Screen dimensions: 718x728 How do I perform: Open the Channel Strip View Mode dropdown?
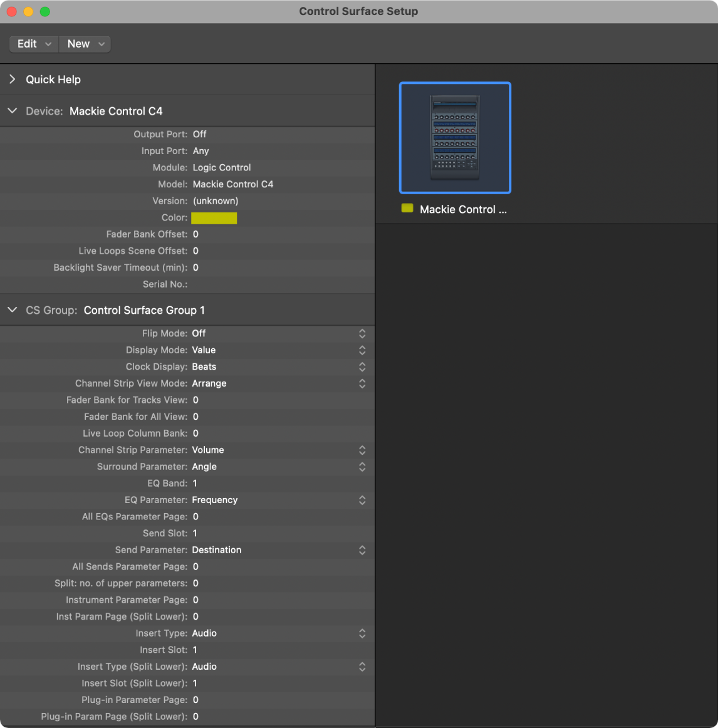pos(362,383)
